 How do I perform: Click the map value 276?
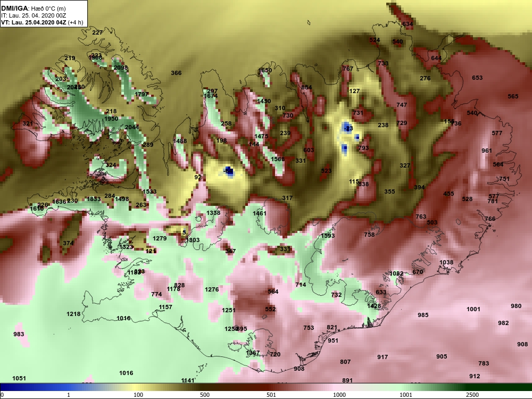click(425, 78)
